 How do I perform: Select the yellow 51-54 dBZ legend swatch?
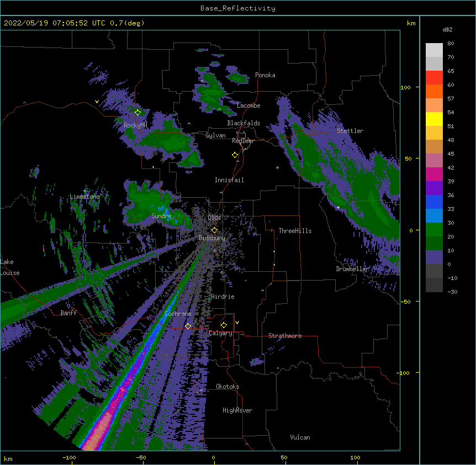click(x=434, y=119)
